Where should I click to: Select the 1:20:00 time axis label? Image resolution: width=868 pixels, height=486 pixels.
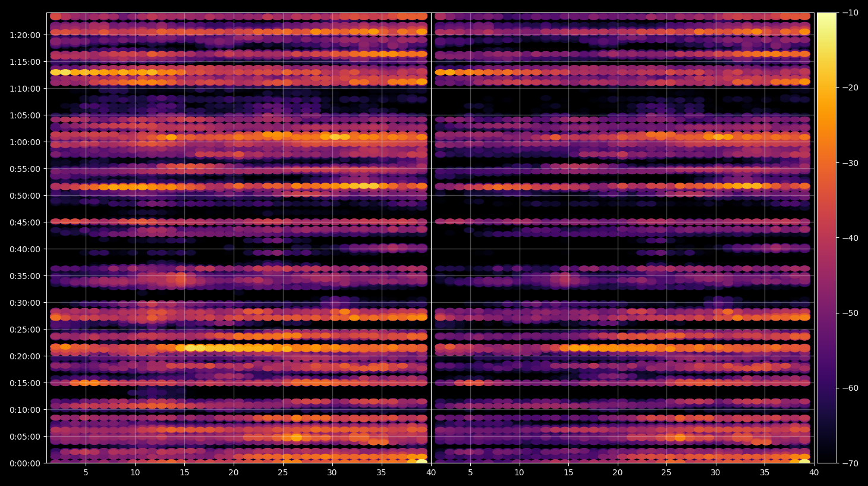tap(25, 35)
